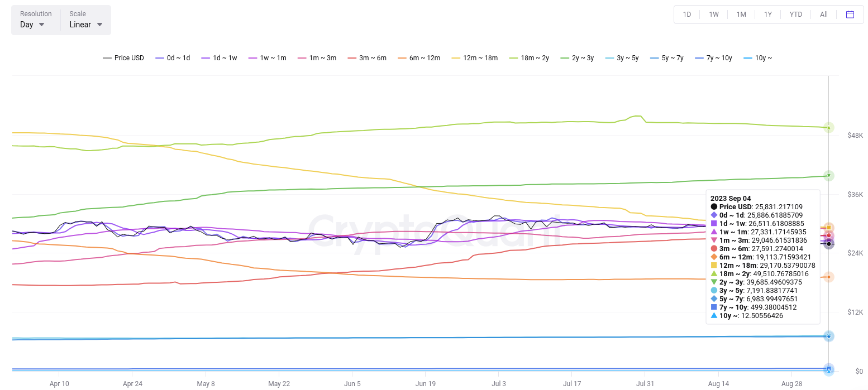Click the orange 6m ~ 12m endpoint marker on chart edge

point(828,276)
